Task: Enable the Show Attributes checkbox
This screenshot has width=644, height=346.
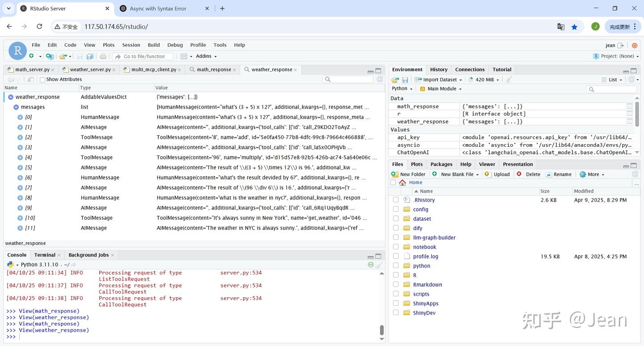Action: tap(42, 80)
